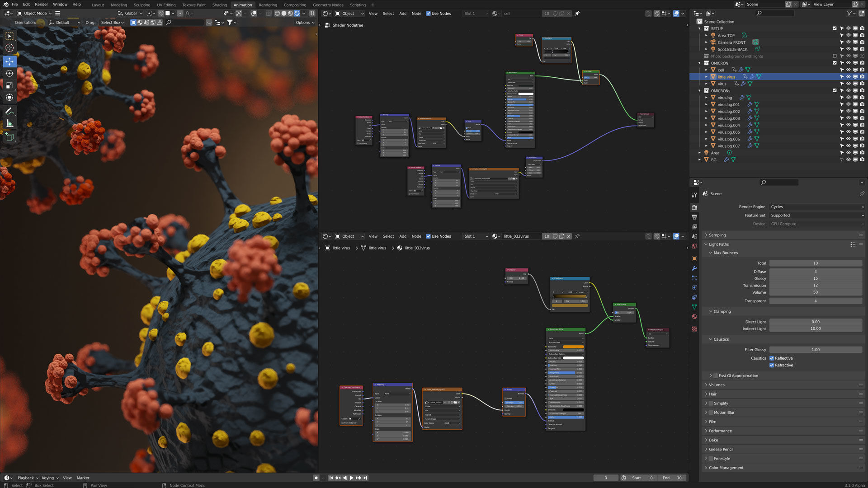The width and height of the screenshot is (868, 488).
Task: Switch viewport to Rendered shading mode
Action: [297, 14]
